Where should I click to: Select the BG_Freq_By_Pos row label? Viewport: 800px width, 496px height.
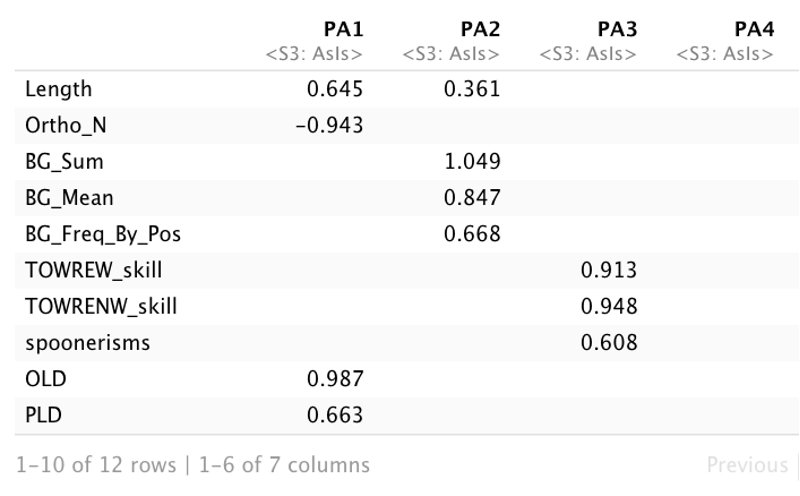tap(103, 234)
